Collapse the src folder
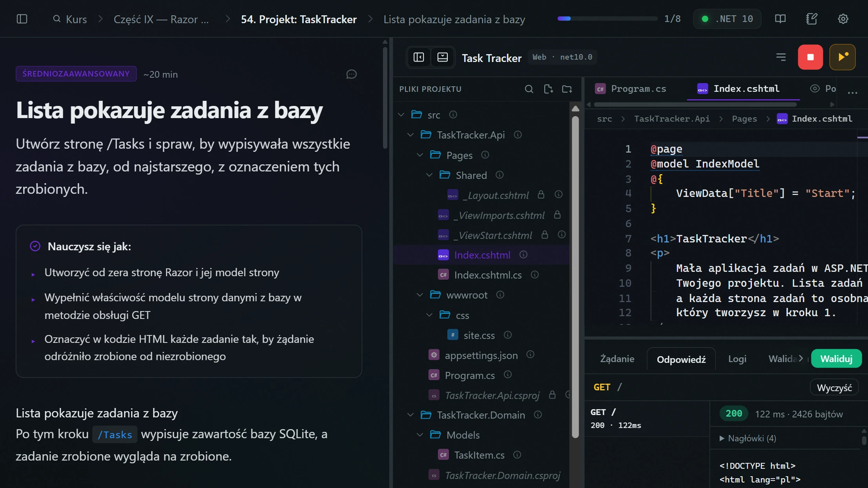Image resolution: width=868 pixels, height=488 pixels. pos(401,115)
